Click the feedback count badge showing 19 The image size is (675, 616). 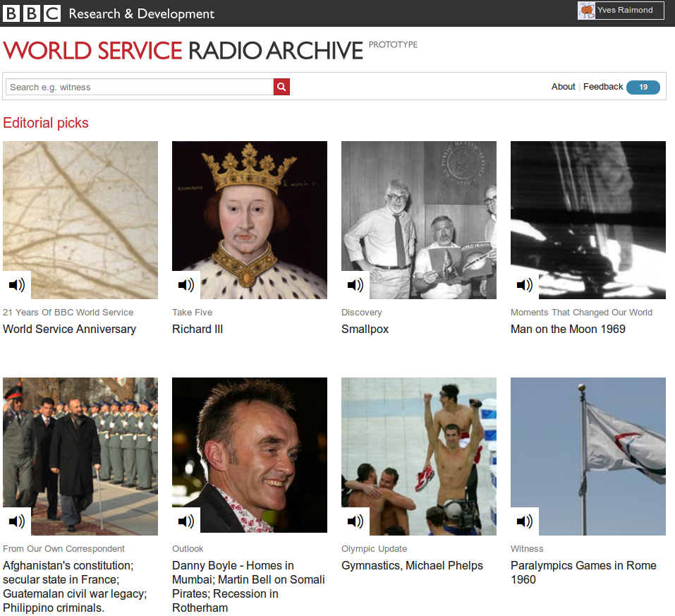click(643, 87)
